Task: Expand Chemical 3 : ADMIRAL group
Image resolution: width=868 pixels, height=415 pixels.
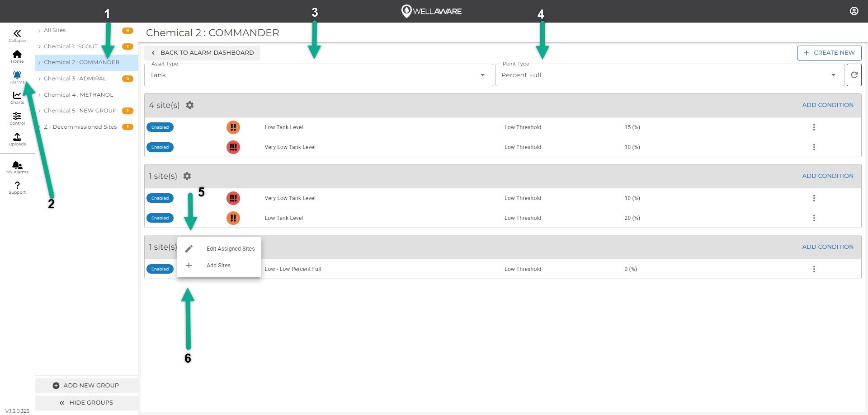Action: 39,79
